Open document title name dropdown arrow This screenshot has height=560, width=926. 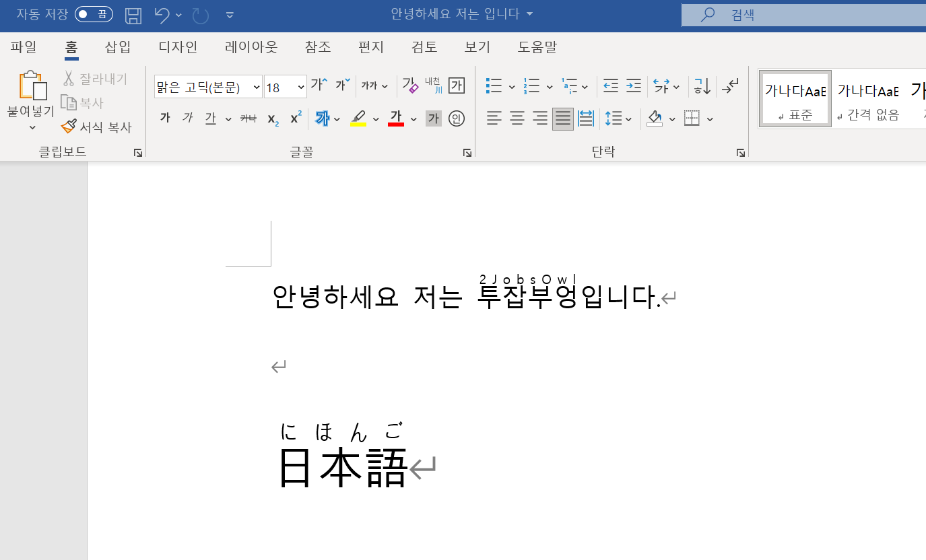[529, 14]
